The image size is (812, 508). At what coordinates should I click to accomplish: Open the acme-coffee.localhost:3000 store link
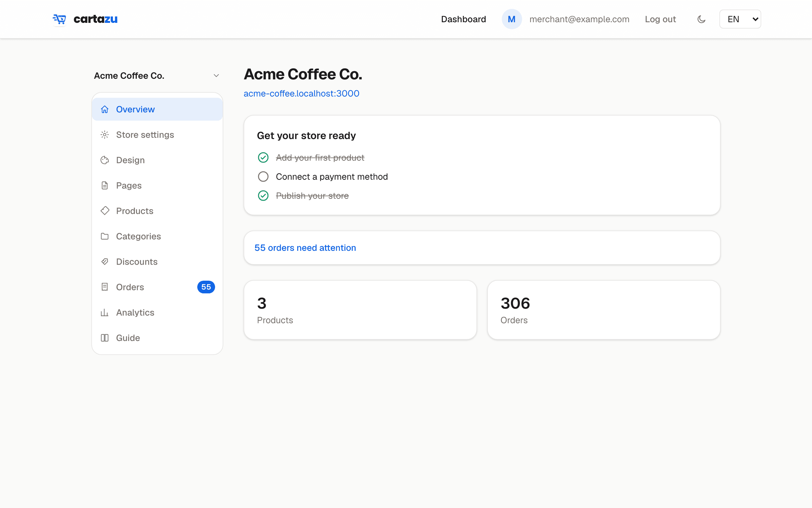[x=301, y=93]
